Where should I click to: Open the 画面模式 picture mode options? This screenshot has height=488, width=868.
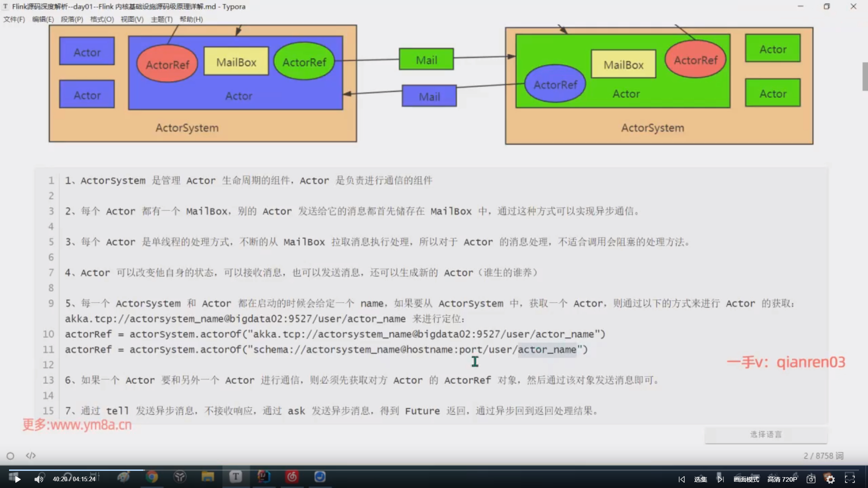pos(746,479)
